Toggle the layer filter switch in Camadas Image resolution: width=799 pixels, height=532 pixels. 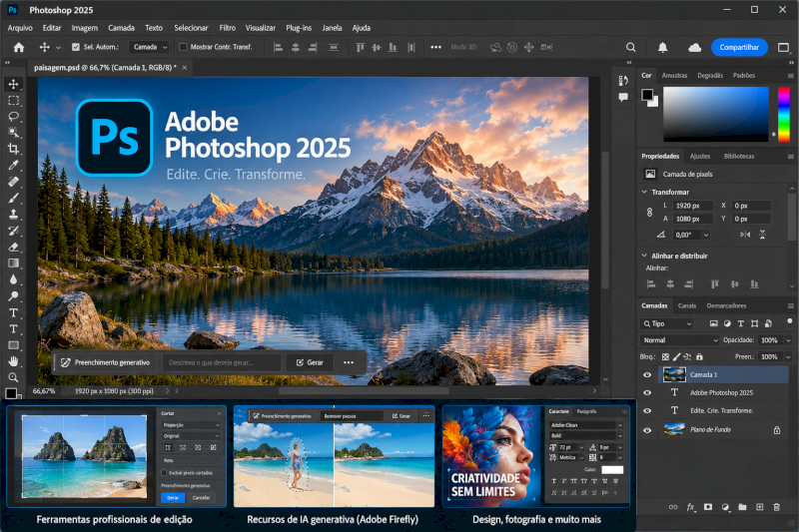tap(789, 322)
